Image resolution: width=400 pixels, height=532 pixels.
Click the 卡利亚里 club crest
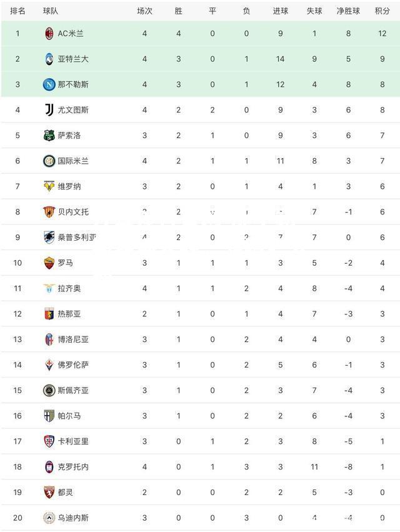pyautogui.click(x=49, y=441)
